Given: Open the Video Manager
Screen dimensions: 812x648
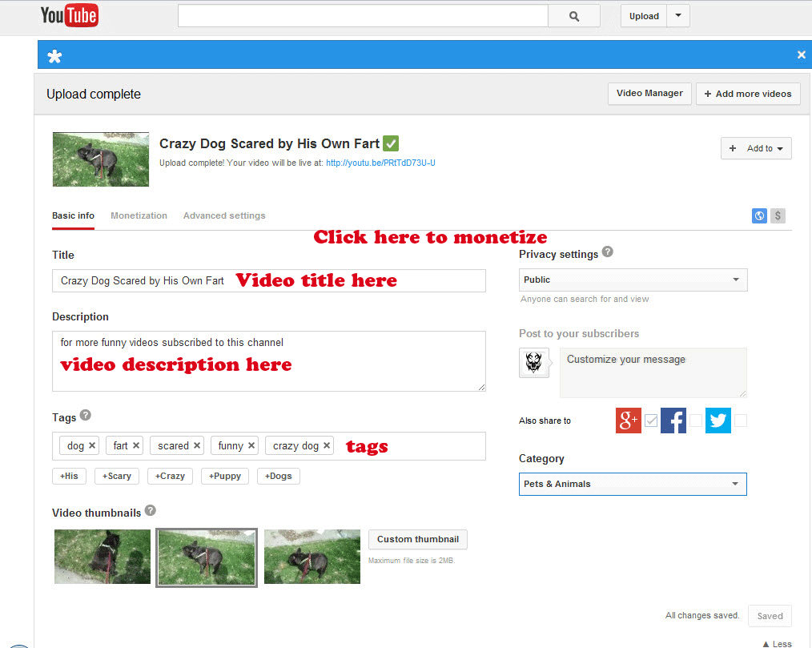Looking at the screenshot, I should point(649,93).
